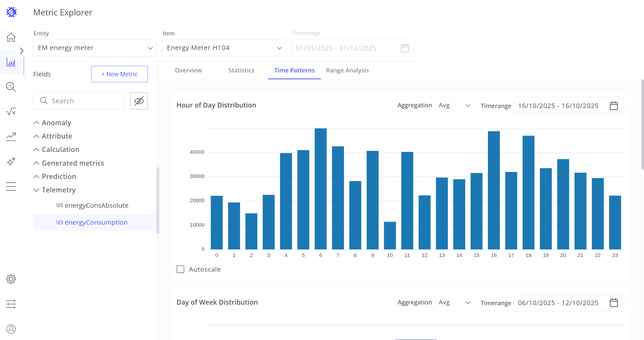Enable the Autoscale checkbox
Image resolution: width=644 pixels, height=340 pixels.
pos(180,269)
